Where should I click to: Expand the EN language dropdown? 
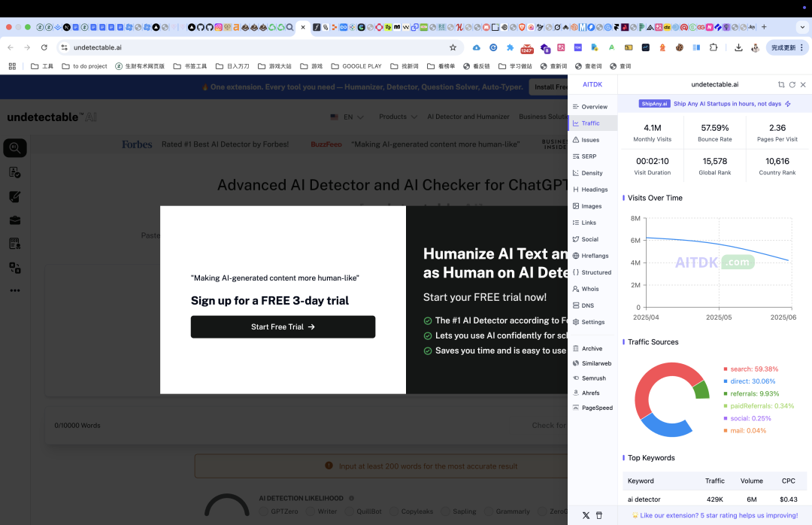tap(347, 117)
